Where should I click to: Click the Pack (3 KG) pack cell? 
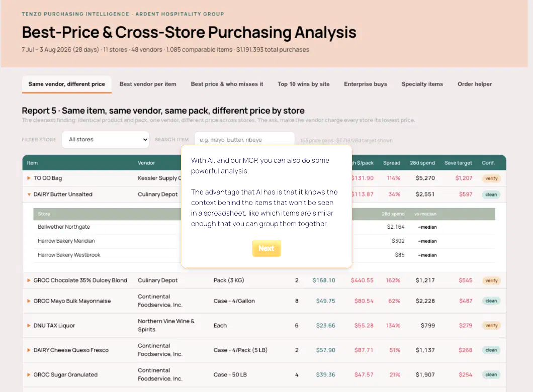(x=229, y=280)
